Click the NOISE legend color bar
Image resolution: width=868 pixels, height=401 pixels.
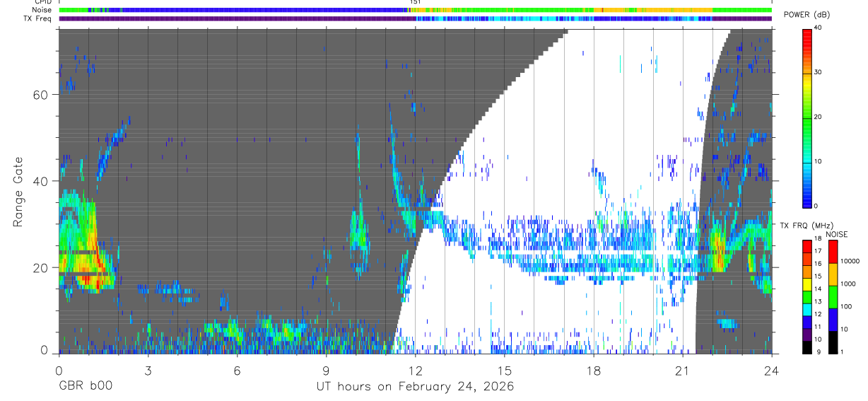pos(833,296)
